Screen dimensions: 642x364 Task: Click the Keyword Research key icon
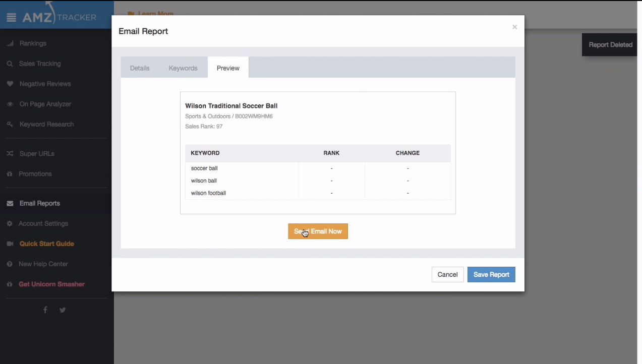click(x=10, y=125)
